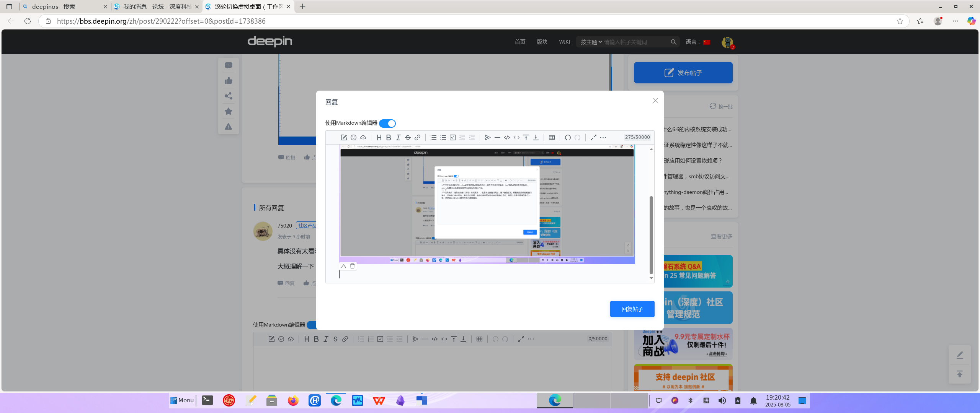Collapse the image block using up chevron
The height and width of the screenshot is (413, 980).
point(343,266)
